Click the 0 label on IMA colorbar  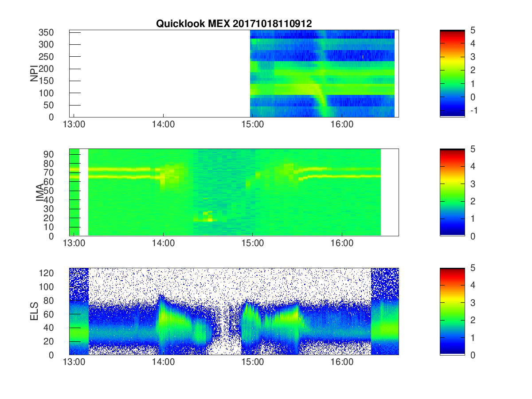[472, 236]
